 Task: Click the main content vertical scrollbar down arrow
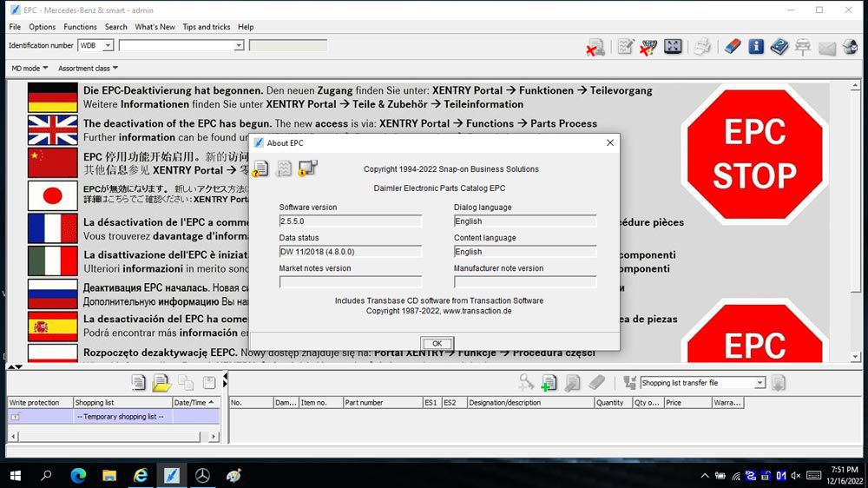coord(855,357)
